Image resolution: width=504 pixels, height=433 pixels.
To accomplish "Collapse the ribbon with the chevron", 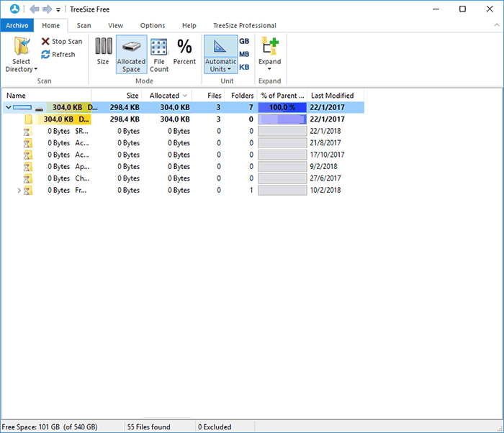I will click(x=497, y=25).
